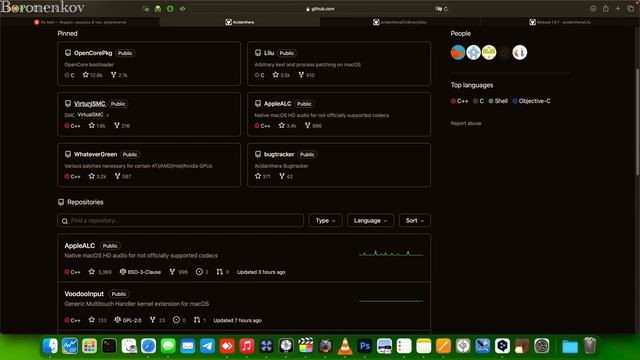Image resolution: width=640 pixels, height=360 pixels.
Task: Open the Music app from the Dock
Action: tap(247, 346)
